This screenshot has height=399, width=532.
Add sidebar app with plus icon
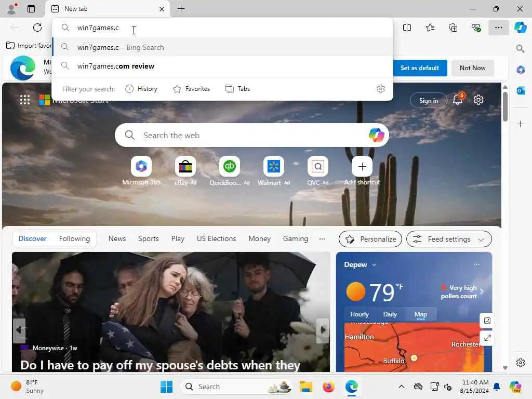[521, 124]
